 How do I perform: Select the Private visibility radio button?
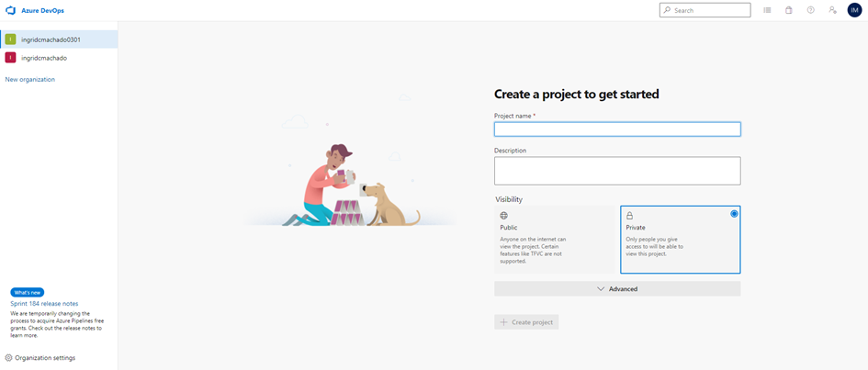pos(734,214)
